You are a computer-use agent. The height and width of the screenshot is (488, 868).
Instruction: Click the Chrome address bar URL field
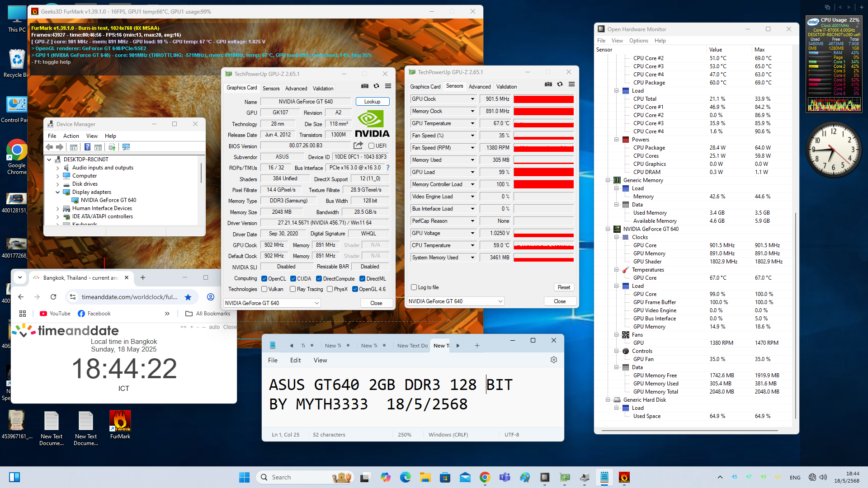click(x=129, y=297)
